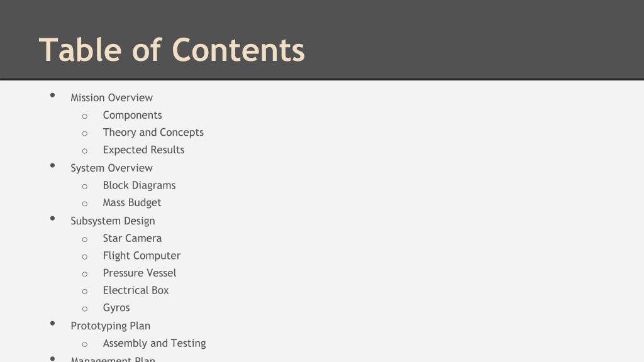The width and height of the screenshot is (644, 362).
Task: Click the Table of Contents title
Action: [x=172, y=50]
